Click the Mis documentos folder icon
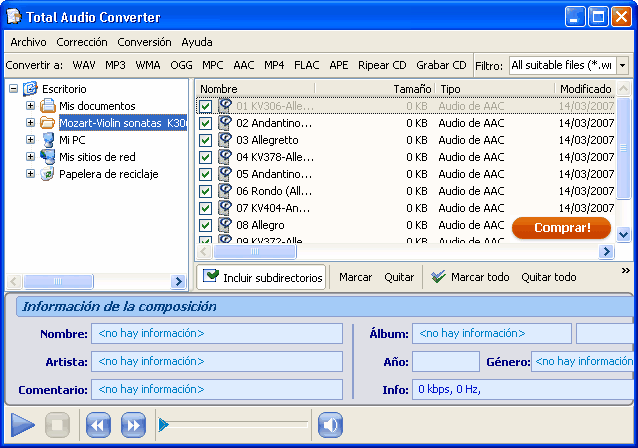The image size is (638, 448). pyautogui.click(x=48, y=106)
